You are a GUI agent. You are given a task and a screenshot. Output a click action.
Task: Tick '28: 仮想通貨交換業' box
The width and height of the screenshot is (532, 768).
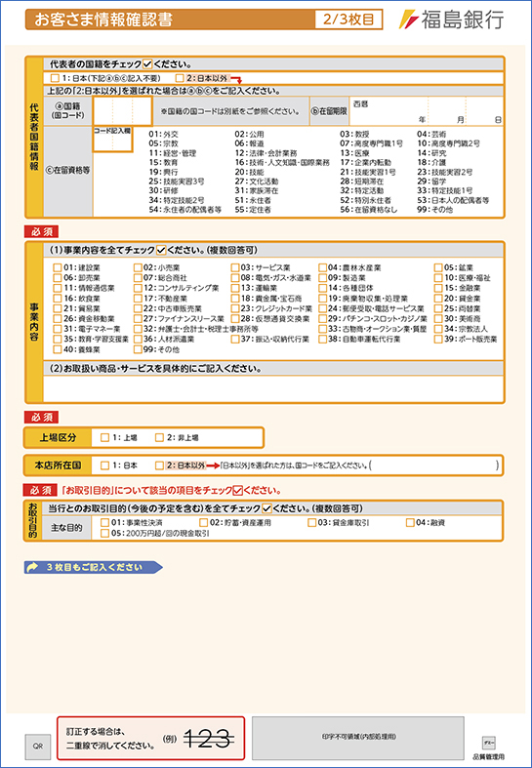point(235,319)
